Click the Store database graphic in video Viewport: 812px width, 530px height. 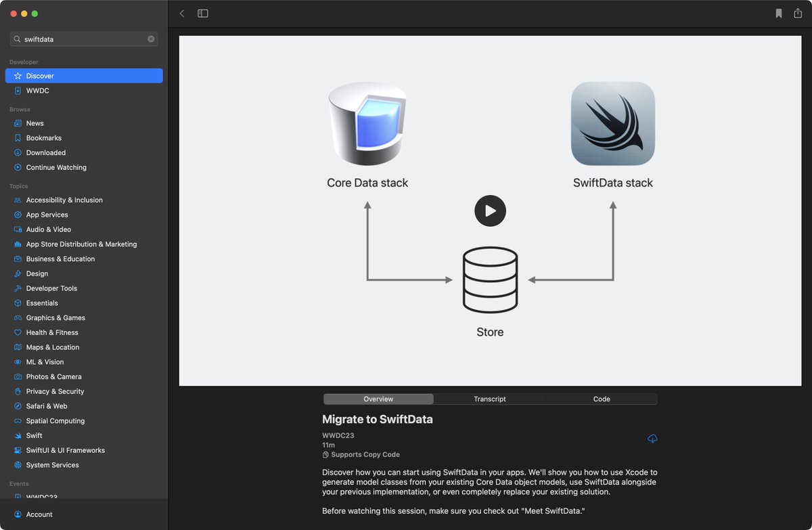tap(490, 280)
